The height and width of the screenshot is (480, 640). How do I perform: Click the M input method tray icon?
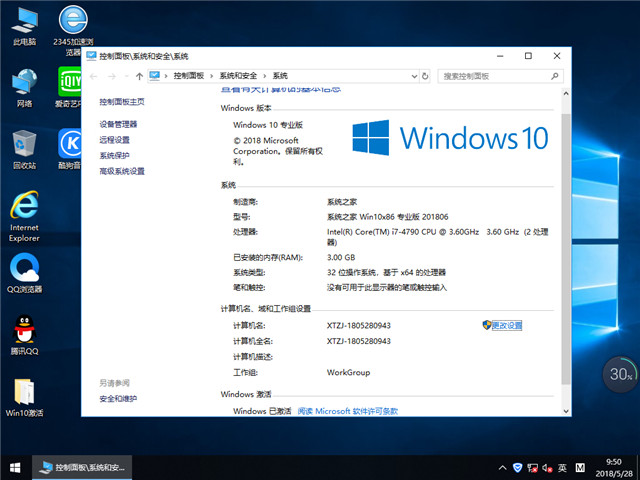point(580,468)
